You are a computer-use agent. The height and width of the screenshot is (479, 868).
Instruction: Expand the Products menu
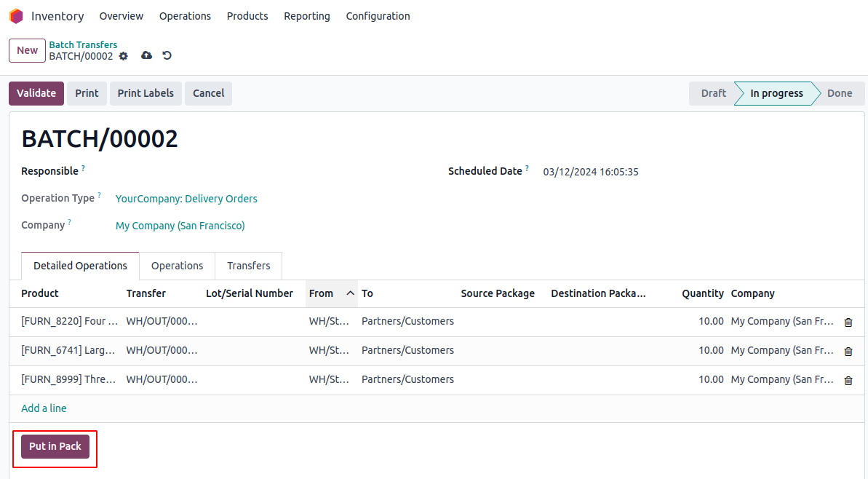[x=247, y=16]
